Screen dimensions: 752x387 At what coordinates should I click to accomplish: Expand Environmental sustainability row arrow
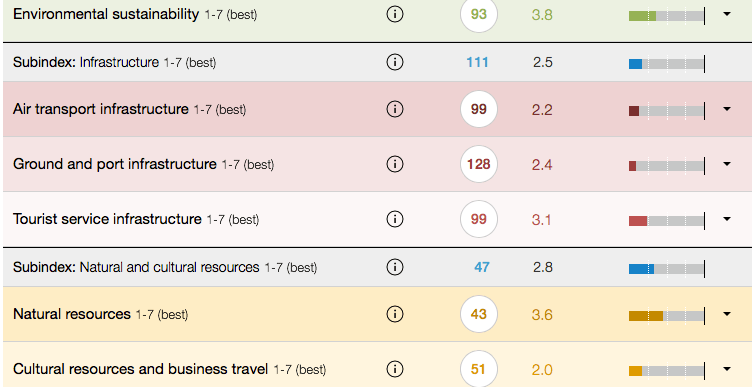pyautogui.click(x=727, y=14)
